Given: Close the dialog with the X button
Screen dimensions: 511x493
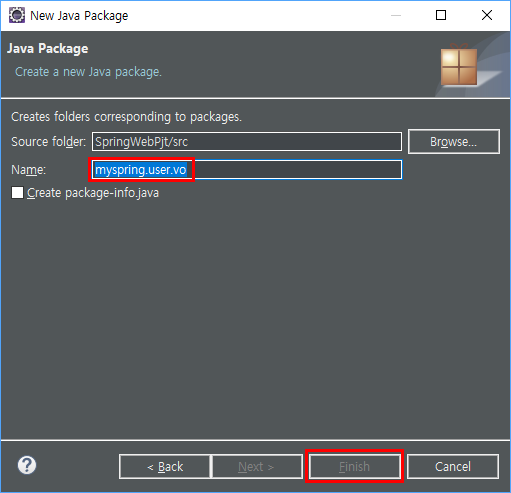Looking at the screenshot, I should click(487, 15).
